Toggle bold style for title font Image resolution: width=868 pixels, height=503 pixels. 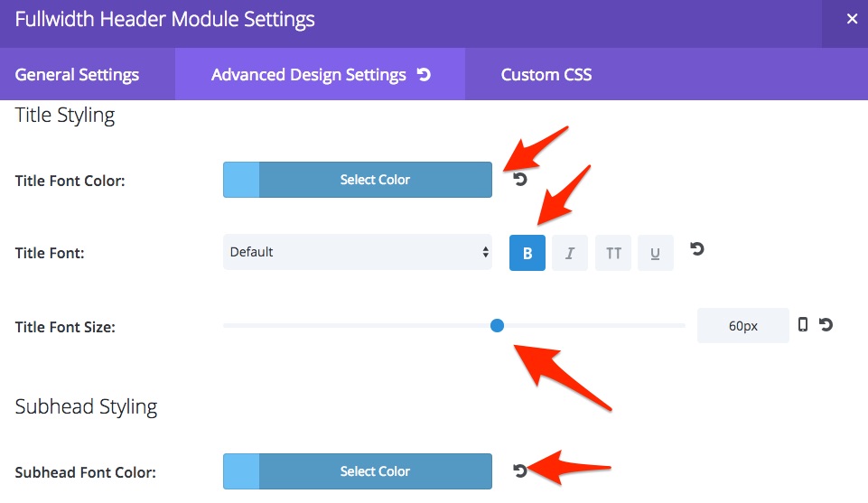[527, 253]
